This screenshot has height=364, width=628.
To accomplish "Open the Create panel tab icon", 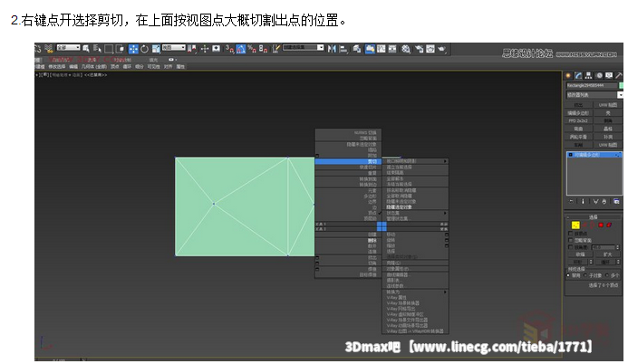I will point(568,75).
